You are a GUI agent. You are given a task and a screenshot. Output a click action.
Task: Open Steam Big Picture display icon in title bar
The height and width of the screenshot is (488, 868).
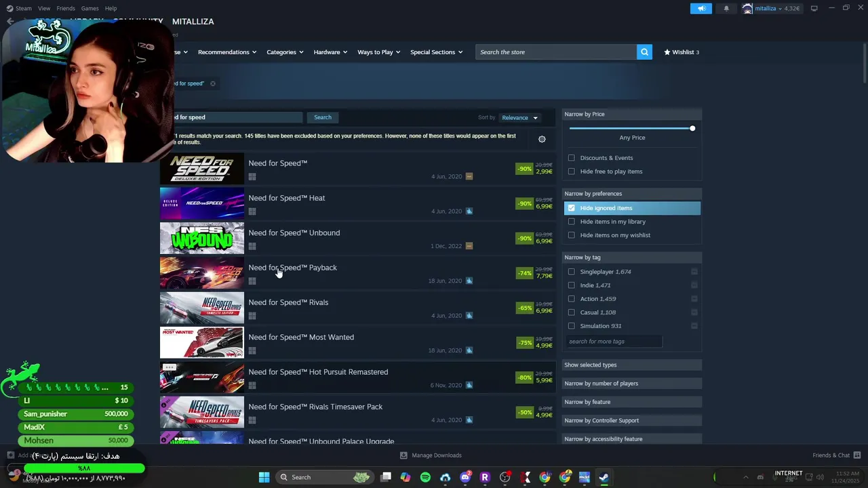(814, 8)
